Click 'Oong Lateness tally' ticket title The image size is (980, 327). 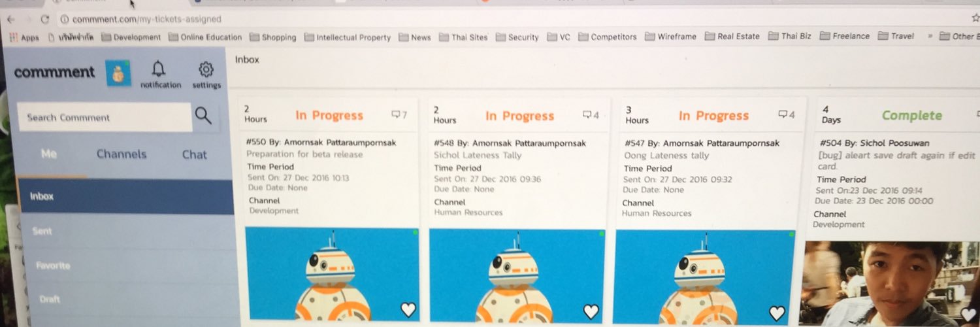667,156
